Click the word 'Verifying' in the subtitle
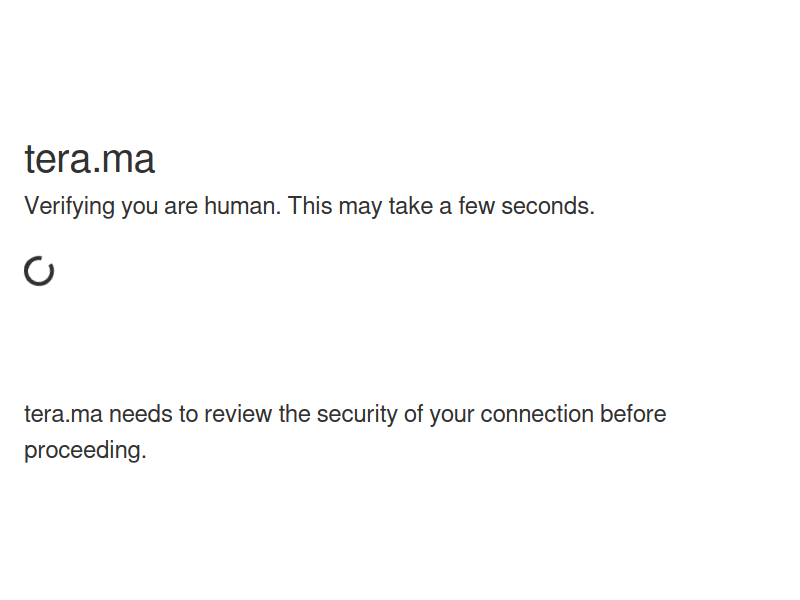 point(69,206)
